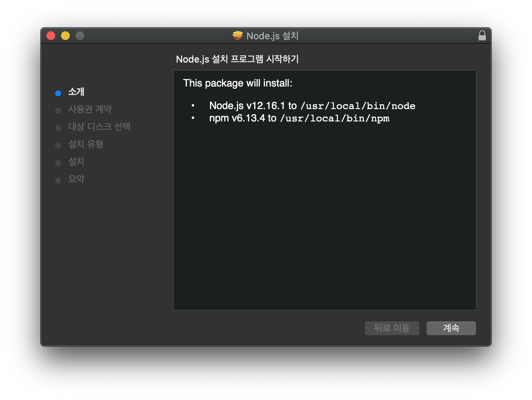Click the window title 'Node.js 설치'

272,36
